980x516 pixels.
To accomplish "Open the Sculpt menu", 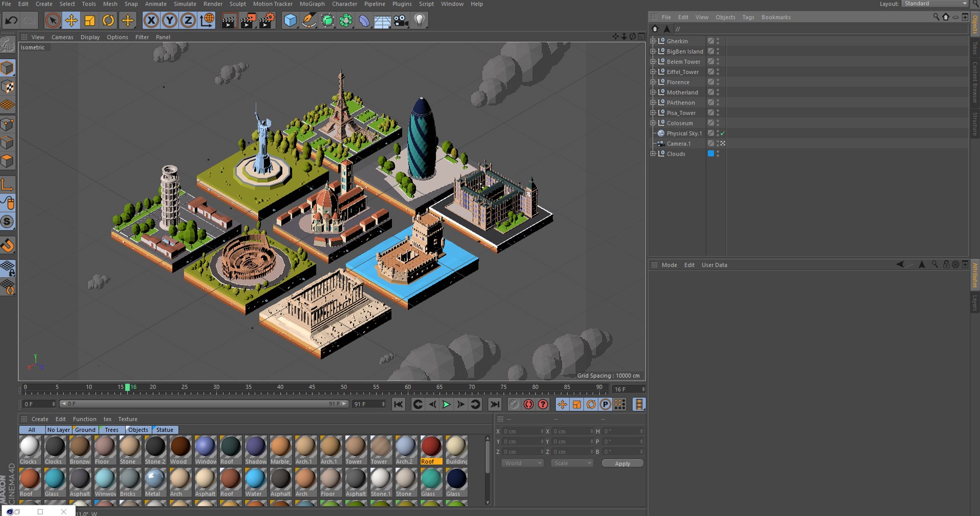I will point(237,4).
